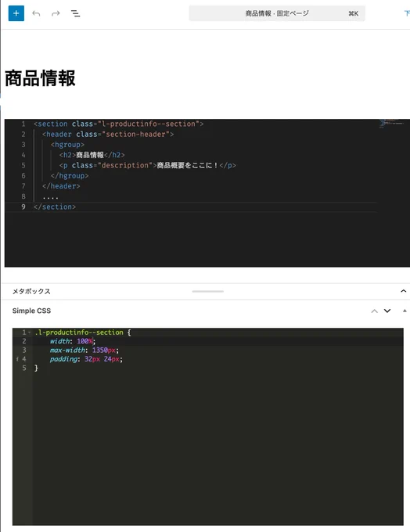This screenshot has width=410, height=532.
Task: Move Simple CSS box down
Action: 387,311
